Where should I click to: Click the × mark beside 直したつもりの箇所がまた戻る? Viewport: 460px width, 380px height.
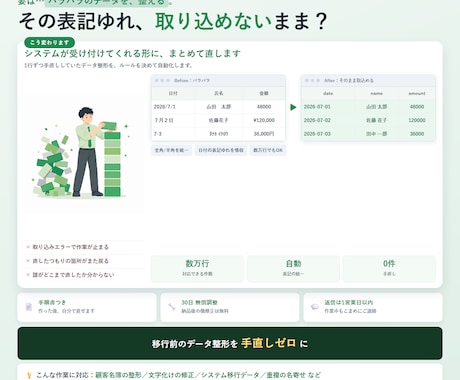click(x=28, y=261)
